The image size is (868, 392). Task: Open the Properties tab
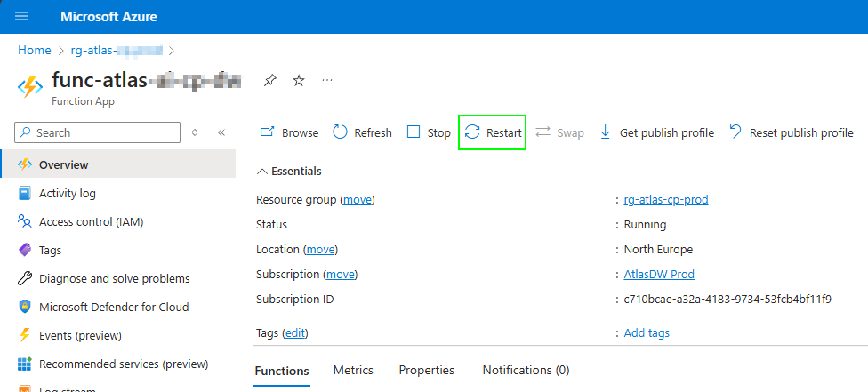point(426,370)
